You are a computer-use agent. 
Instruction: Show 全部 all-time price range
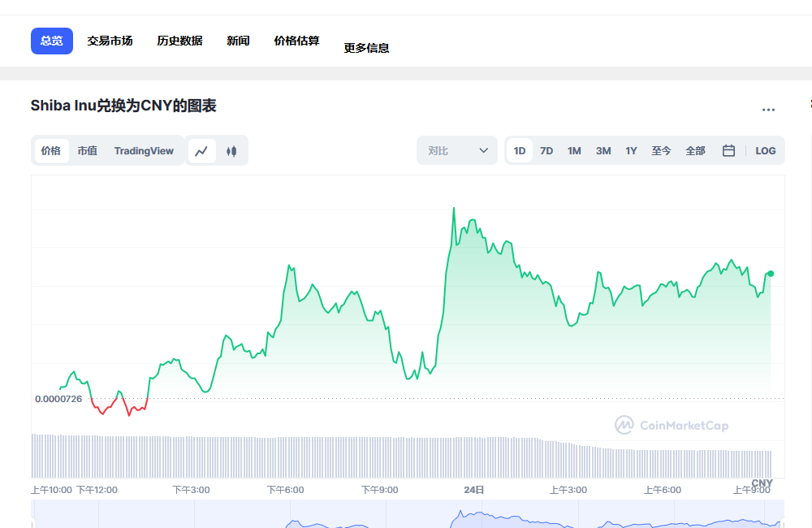click(x=695, y=151)
